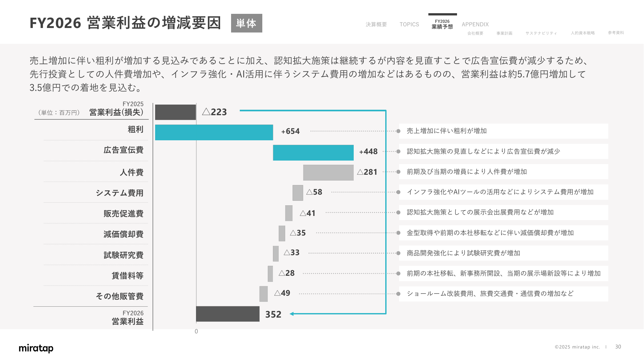Click the dark FY2026 352 bar
This screenshot has height=362, width=644.
228,314
